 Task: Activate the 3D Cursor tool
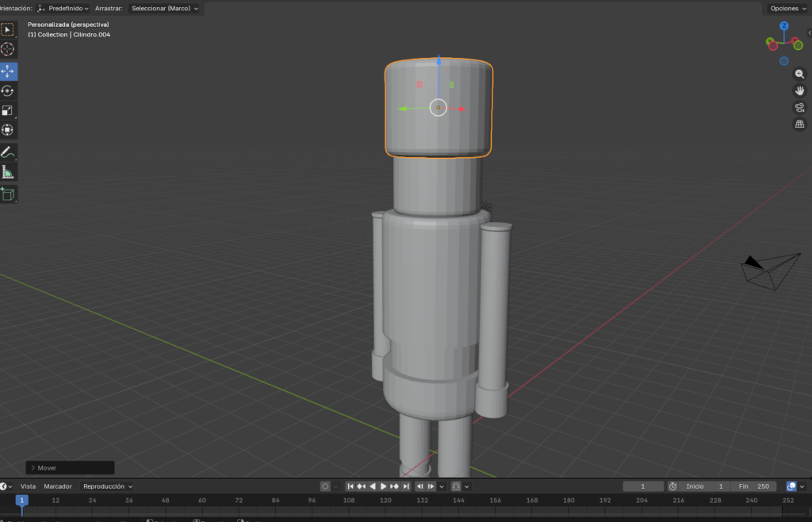point(8,49)
